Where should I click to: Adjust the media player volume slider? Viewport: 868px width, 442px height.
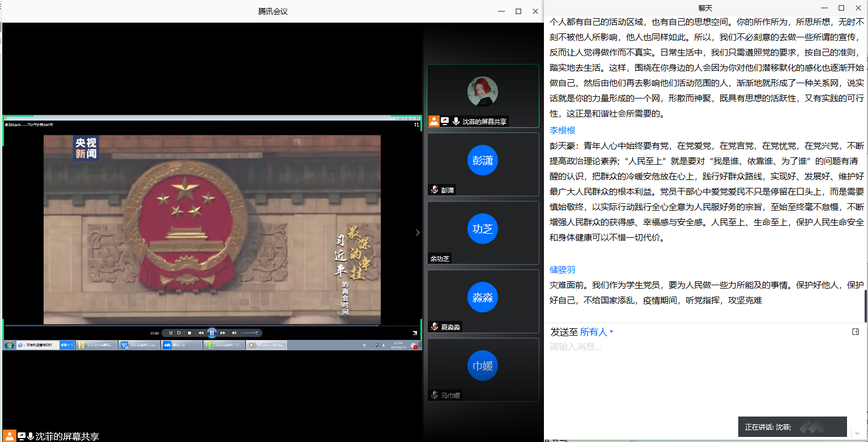pos(249,333)
